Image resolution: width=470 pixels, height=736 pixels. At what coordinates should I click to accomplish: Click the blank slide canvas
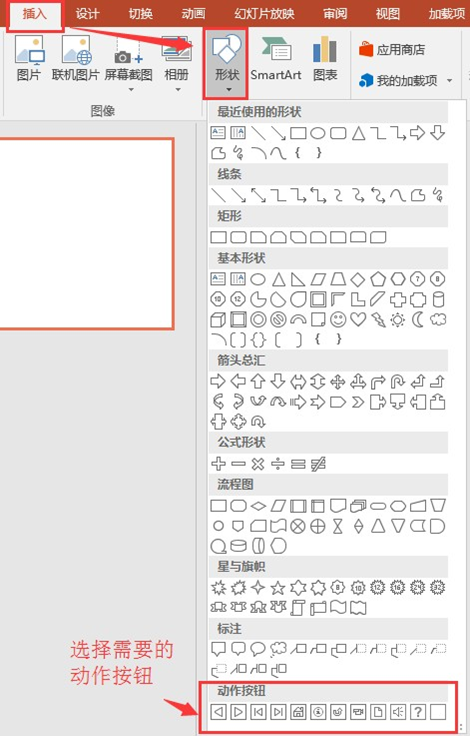point(87,233)
